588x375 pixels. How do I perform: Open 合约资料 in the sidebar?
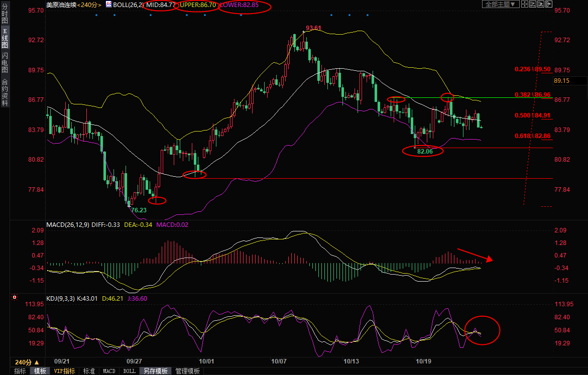click(5, 92)
